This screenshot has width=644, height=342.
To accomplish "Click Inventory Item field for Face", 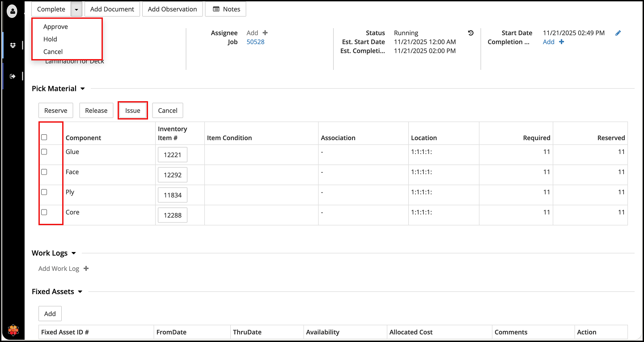I will coord(173,175).
